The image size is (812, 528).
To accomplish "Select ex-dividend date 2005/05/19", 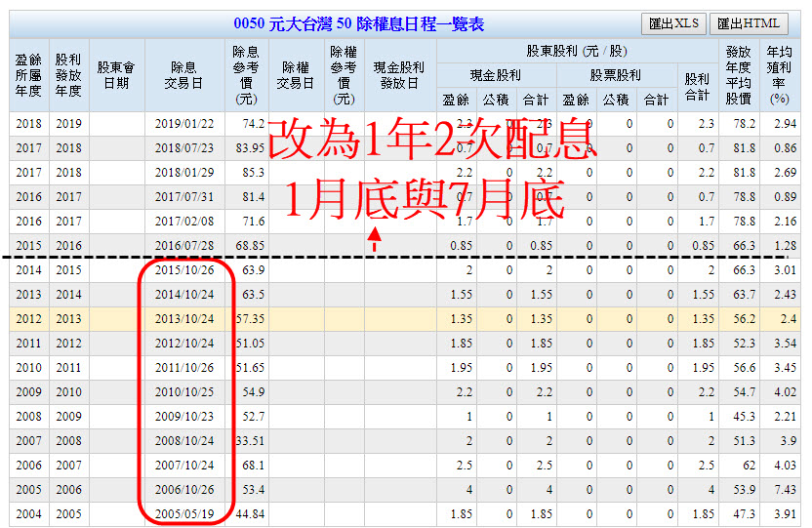I will coord(184,514).
